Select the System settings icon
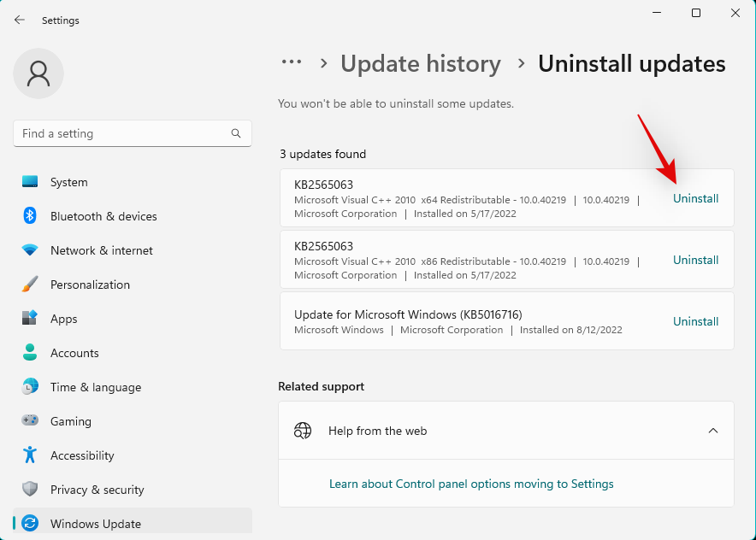Image resolution: width=756 pixels, height=540 pixels. pos(29,182)
